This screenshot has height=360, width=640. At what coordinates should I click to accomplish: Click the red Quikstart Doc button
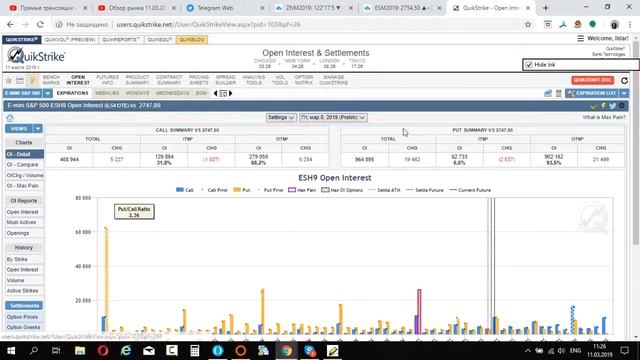coord(593,80)
